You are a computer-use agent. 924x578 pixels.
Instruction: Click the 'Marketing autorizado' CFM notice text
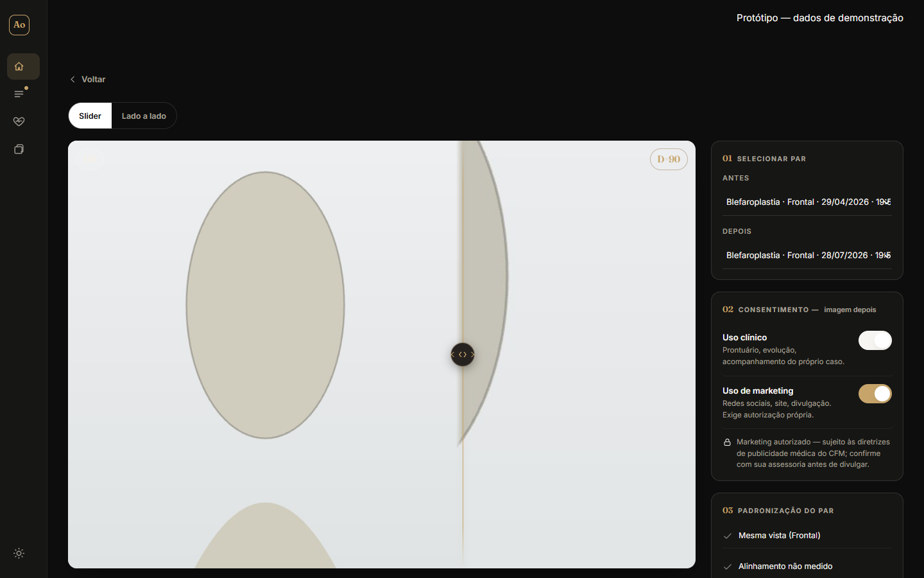tap(814, 453)
